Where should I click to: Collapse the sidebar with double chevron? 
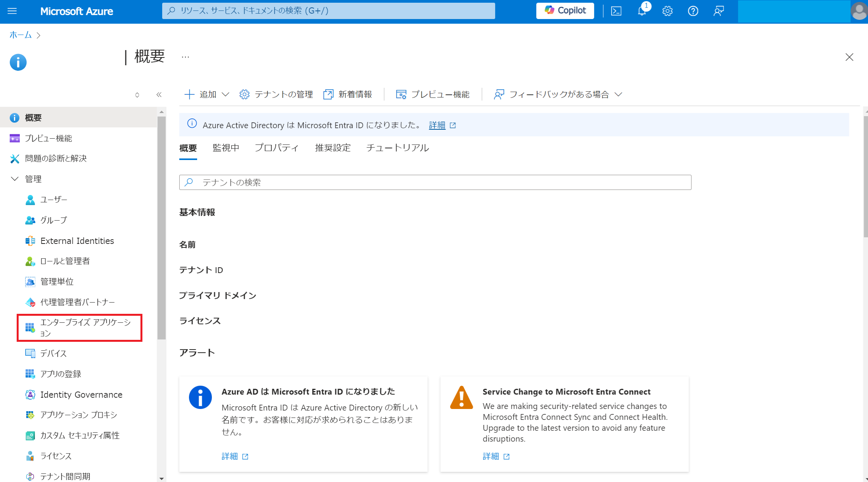159,95
